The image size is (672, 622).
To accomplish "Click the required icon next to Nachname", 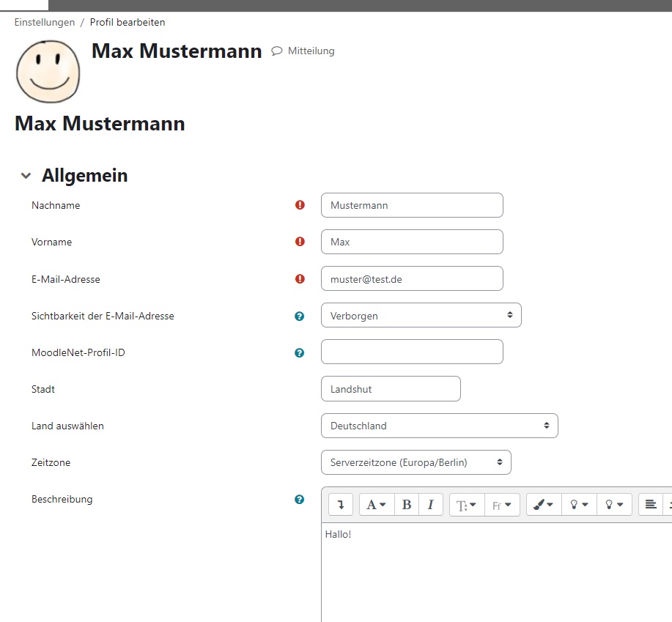I will [x=300, y=205].
